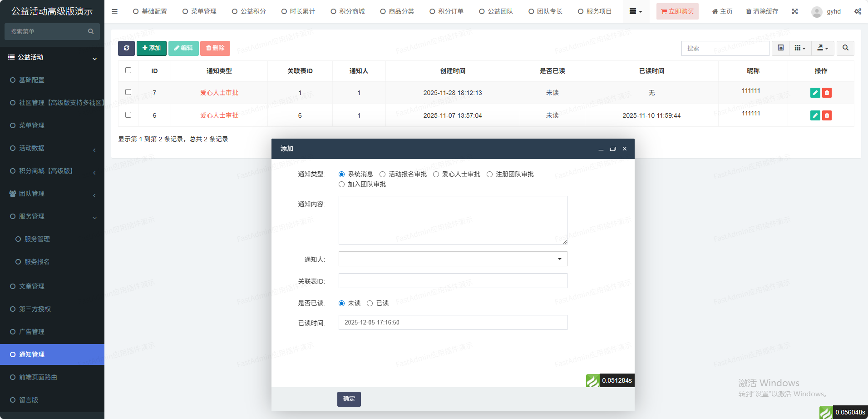Image resolution: width=868 pixels, height=419 pixels.
Task: Click the search magnifier icon in table toolbar
Action: 845,48
